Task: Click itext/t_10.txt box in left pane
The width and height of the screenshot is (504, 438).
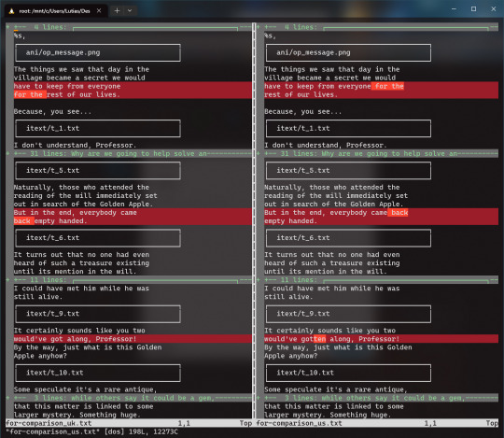Action: (x=98, y=373)
